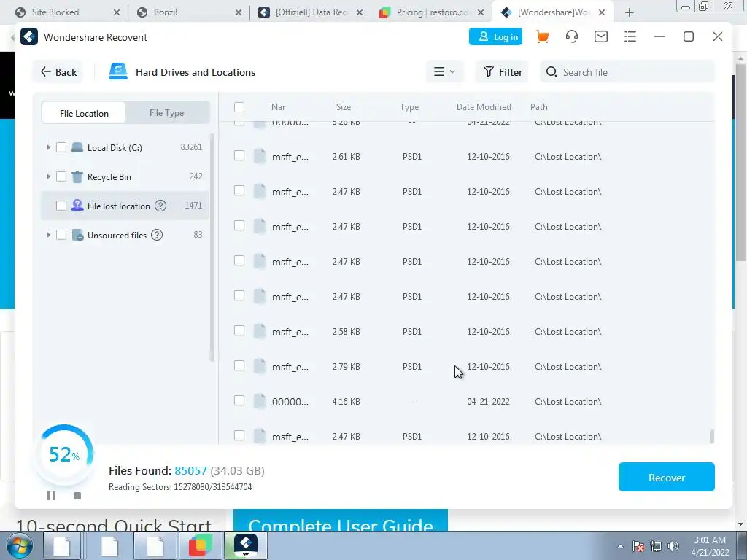Viewport: 747px width, 560px height.
Task: Toggle the select-all files checkbox
Action: pos(239,106)
